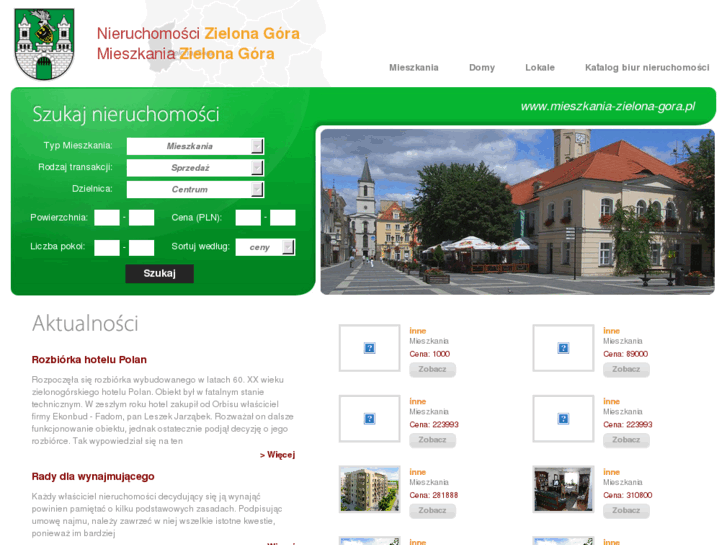Click inne link above Cena 281888
This screenshot has height=545, width=727.
[x=417, y=472]
